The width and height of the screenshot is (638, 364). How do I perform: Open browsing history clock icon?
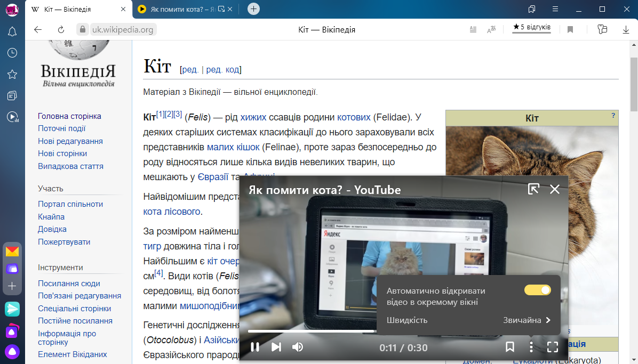12,53
